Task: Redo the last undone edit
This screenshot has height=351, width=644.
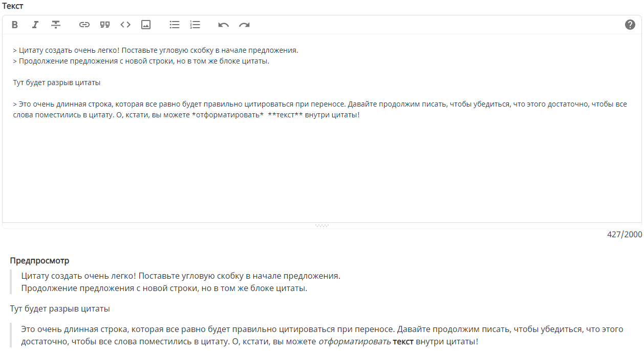Action: pos(244,25)
